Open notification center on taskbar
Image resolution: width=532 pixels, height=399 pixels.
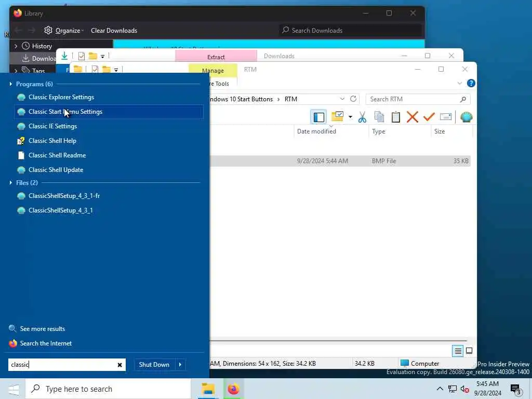click(515, 389)
